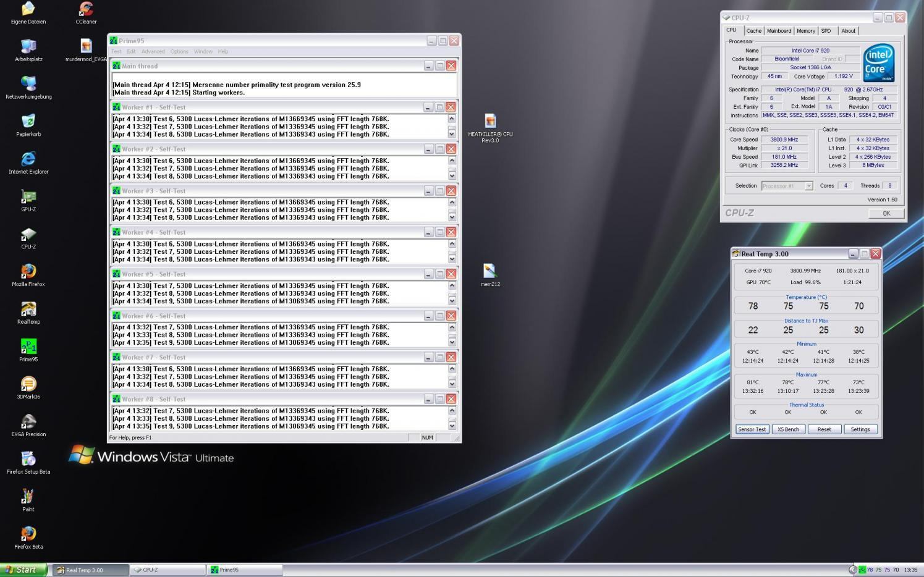The image size is (924, 577).
Task: Click scroll-up arrow in Worker #5 pane
Action: tap(452, 285)
